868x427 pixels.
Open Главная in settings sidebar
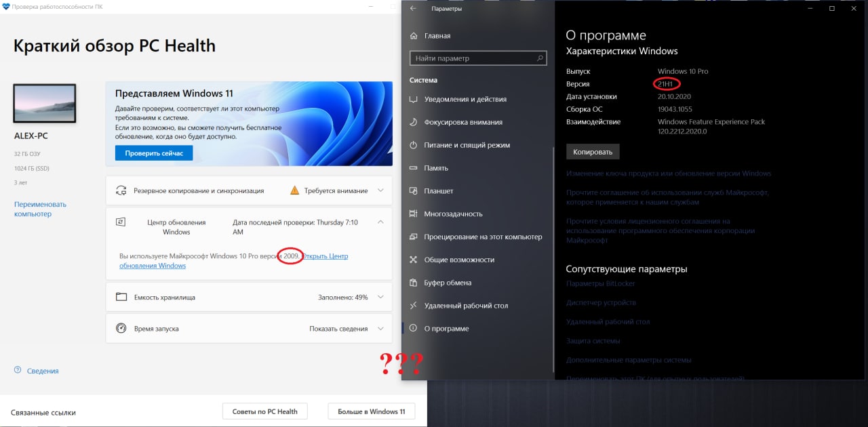click(478, 35)
